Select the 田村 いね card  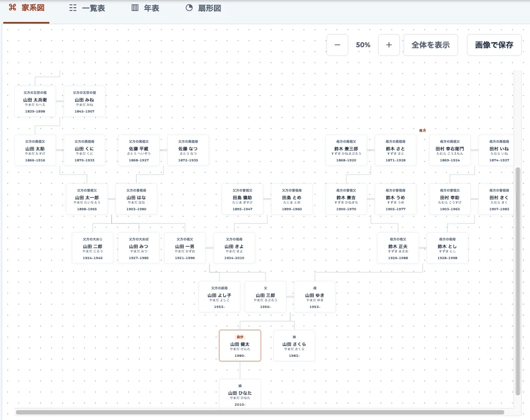(496, 150)
